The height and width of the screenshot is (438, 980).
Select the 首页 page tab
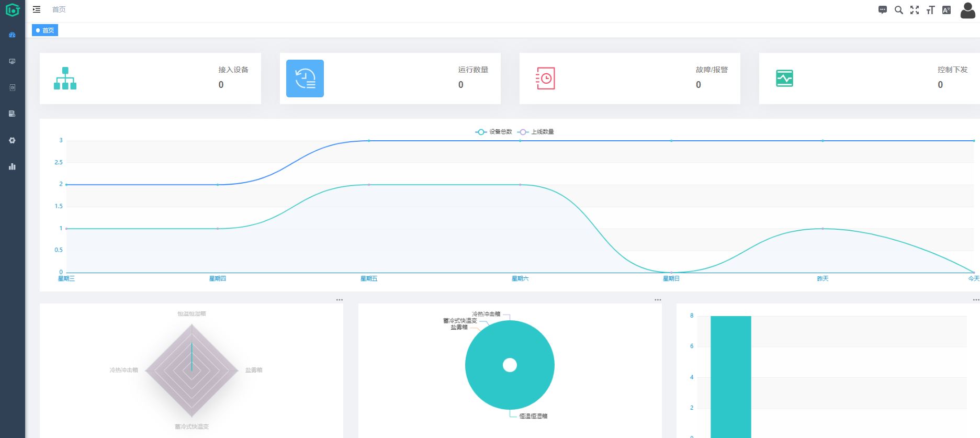45,30
